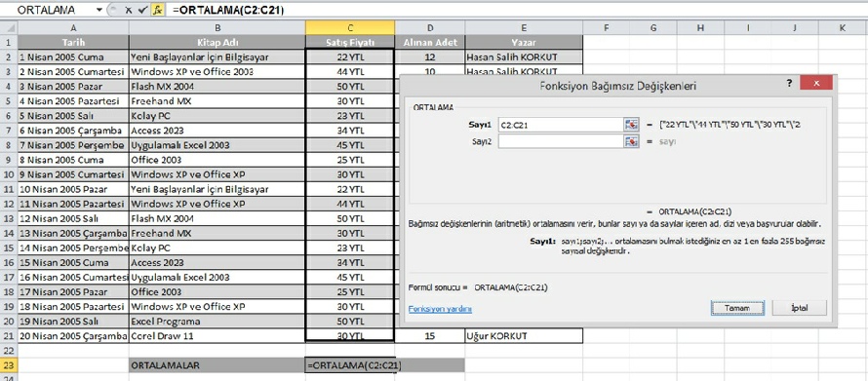Click the Tamam button
The image size is (868, 381).
(737, 308)
